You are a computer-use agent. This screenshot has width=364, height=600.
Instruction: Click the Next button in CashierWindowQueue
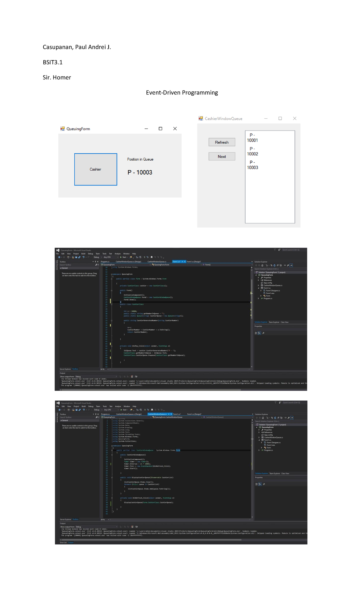222,156
